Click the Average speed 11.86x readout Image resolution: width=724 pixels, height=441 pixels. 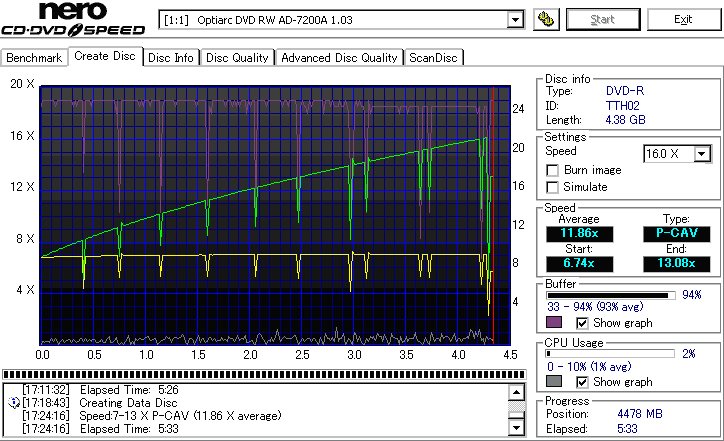click(579, 233)
